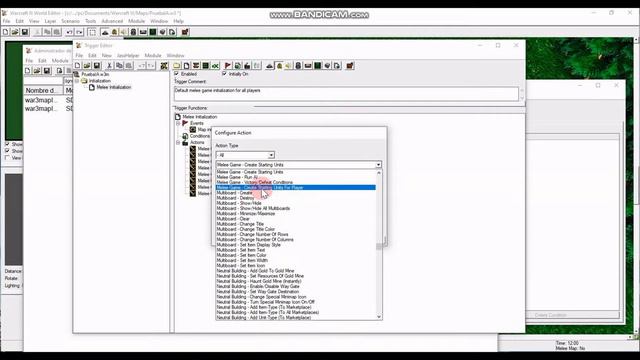The height and width of the screenshot is (360, 640).
Task: Choose Neutral Building - Haunt Gold Mine (Instantly)
Action: pyautogui.click(x=296, y=281)
